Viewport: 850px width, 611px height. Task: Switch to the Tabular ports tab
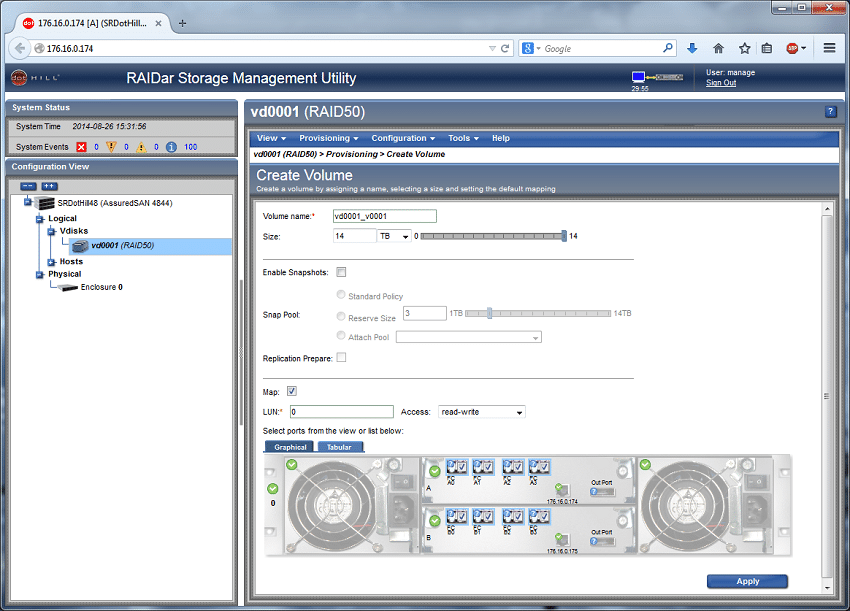click(339, 447)
